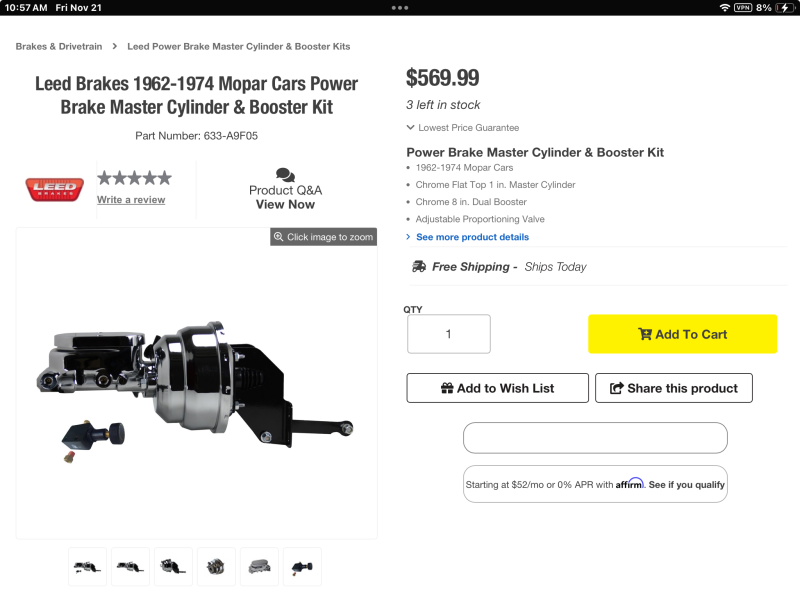
Task: Click the yellow Add To Cart button
Action: point(682,334)
